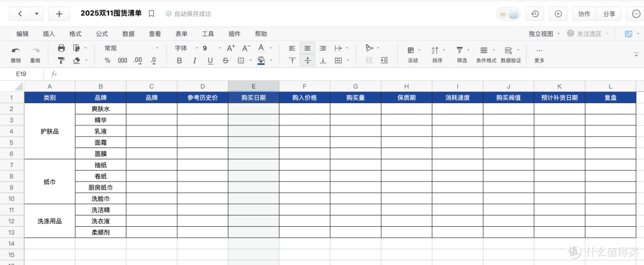Open version history clock icon
The height and width of the screenshot is (265, 644).
coord(535,14)
